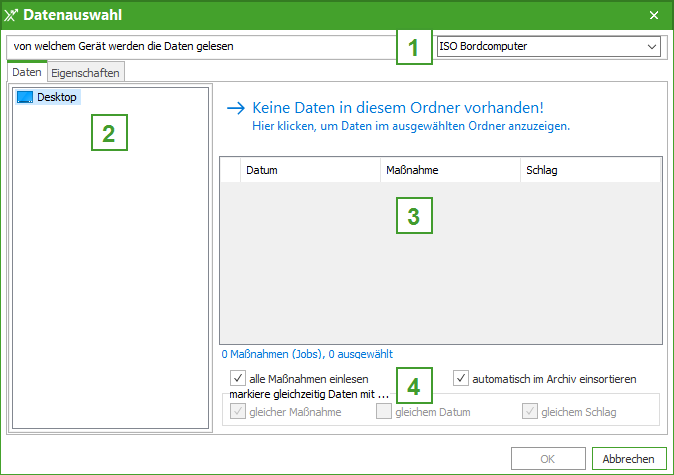The image size is (674, 475).
Task: Toggle the 'gleichem Schlag' checkbox
Action: tap(530, 411)
